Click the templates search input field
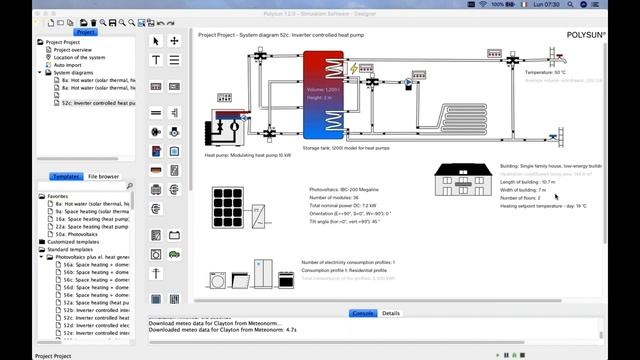The width and height of the screenshot is (640, 360). pos(81,186)
